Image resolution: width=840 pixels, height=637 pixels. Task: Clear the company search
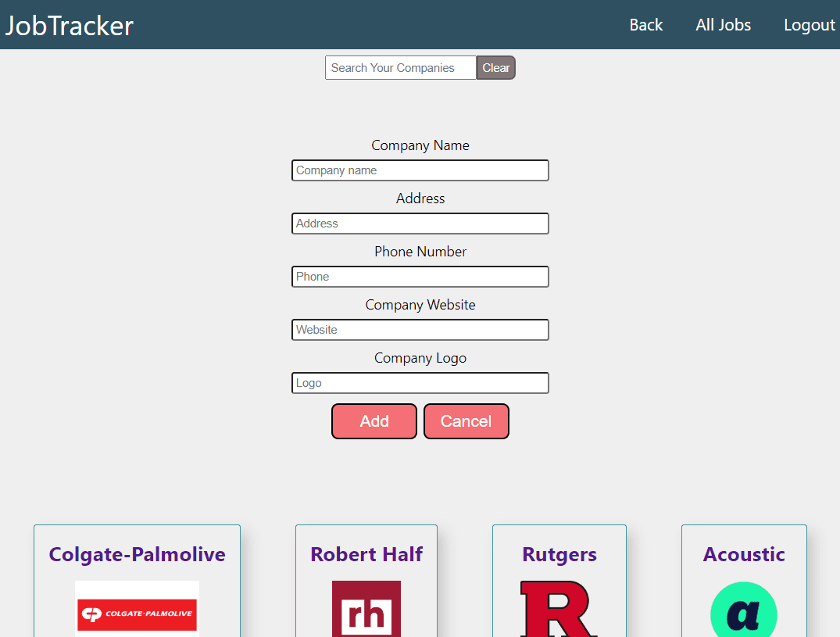495,68
